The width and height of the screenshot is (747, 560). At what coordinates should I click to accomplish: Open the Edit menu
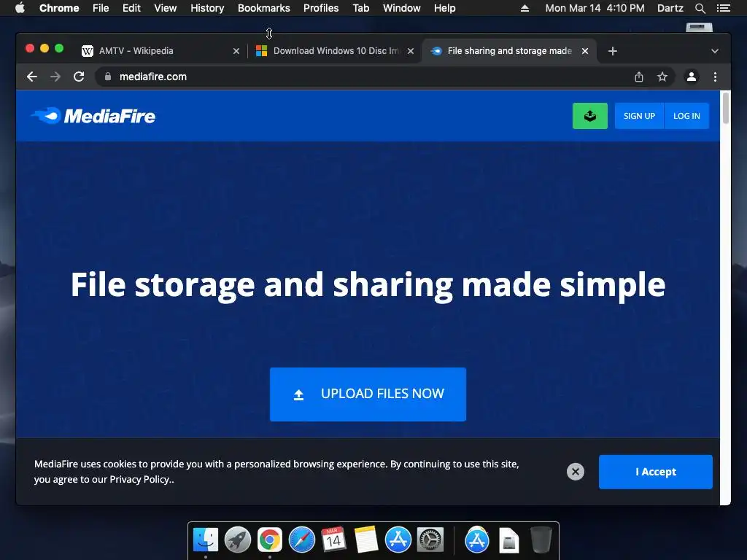131,8
